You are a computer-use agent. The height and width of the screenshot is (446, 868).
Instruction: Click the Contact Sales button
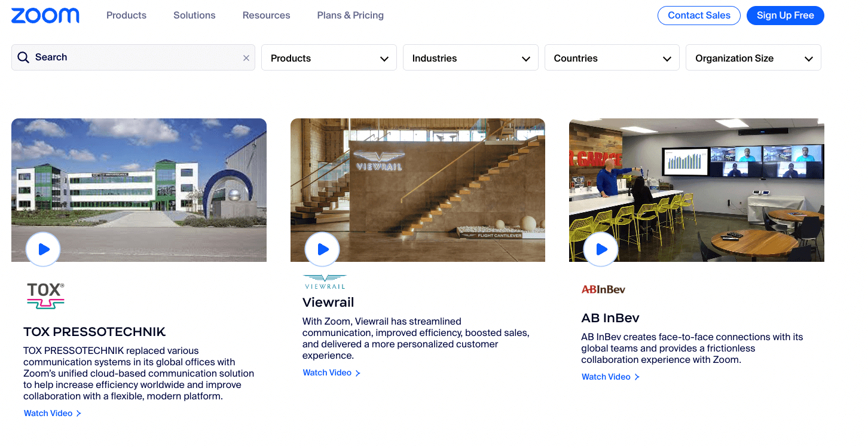[699, 16]
